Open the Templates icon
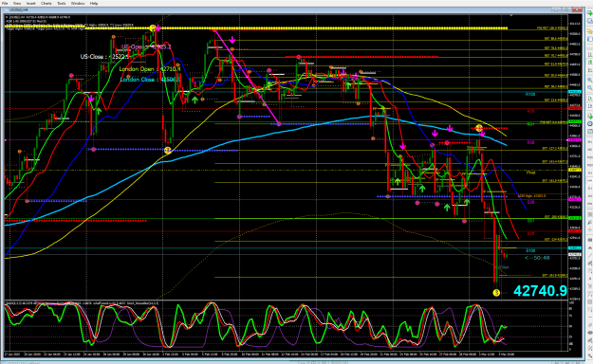 point(590,131)
